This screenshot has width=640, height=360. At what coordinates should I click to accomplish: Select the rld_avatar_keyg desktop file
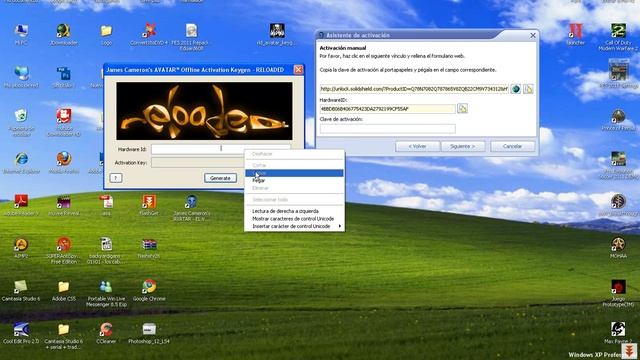tap(277, 34)
